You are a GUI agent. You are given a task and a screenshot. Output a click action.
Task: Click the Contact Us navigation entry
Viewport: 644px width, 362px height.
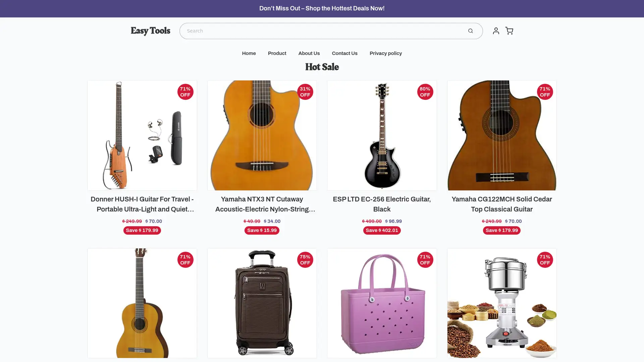click(344, 53)
